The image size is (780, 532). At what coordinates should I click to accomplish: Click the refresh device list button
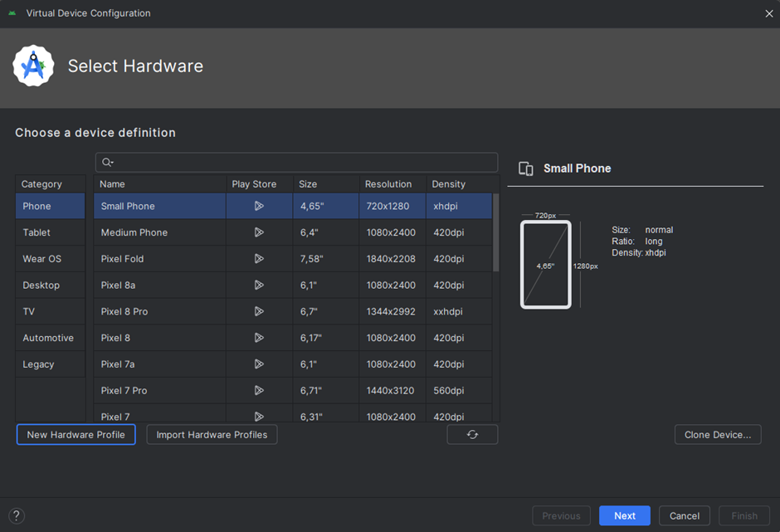(x=472, y=434)
